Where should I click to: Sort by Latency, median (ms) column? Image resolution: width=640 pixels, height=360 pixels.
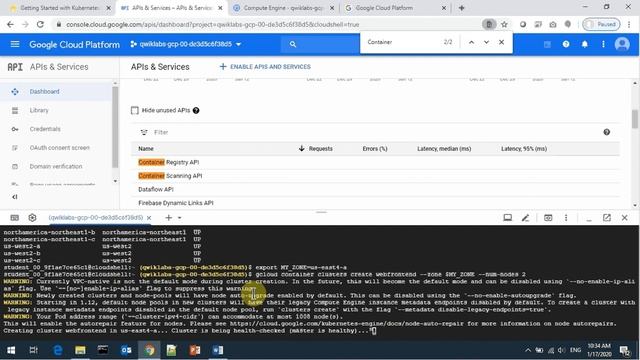tap(444, 149)
